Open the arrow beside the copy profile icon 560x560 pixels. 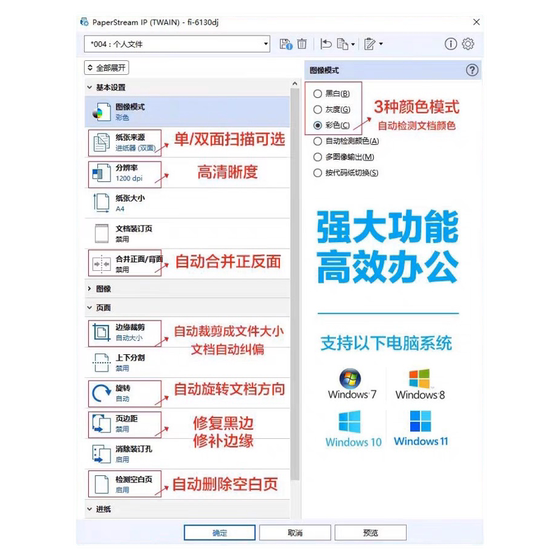pos(353,44)
